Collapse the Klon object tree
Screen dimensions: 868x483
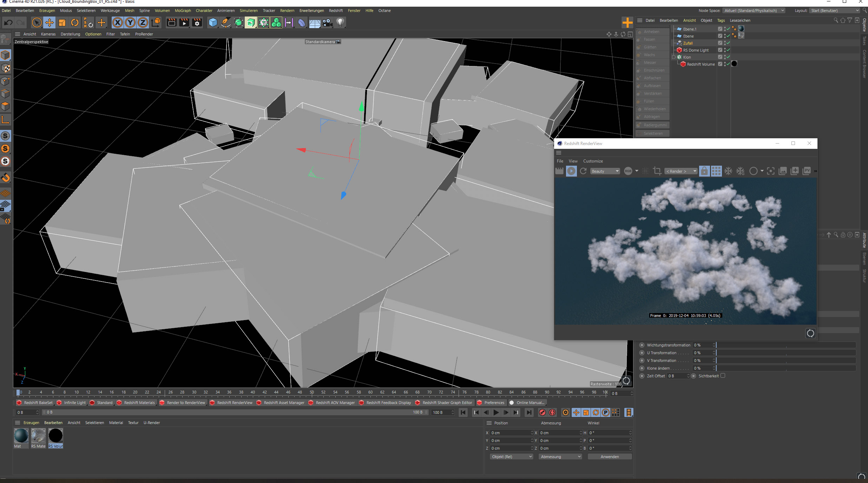(x=674, y=57)
